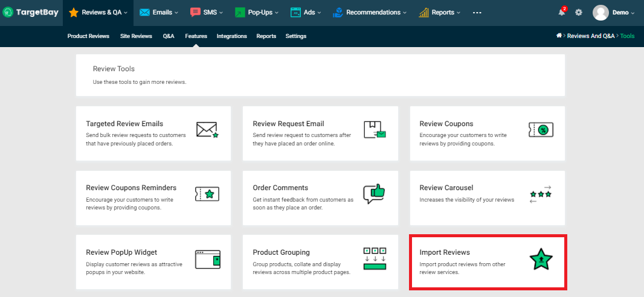644x297 pixels.
Task: Click 'Group products, collate and display' description
Action: pyautogui.click(x=301, y=268)
